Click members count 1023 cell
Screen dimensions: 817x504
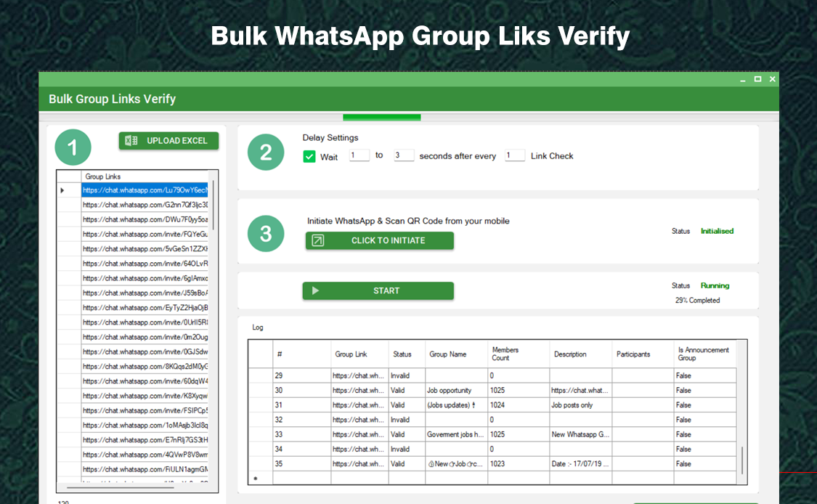(x=519, y=463)
